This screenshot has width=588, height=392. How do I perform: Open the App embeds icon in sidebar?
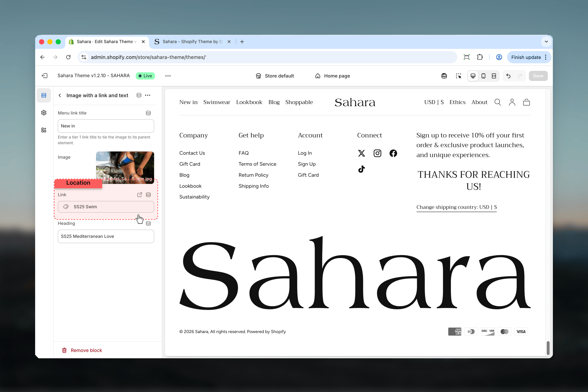pos(44,130)
